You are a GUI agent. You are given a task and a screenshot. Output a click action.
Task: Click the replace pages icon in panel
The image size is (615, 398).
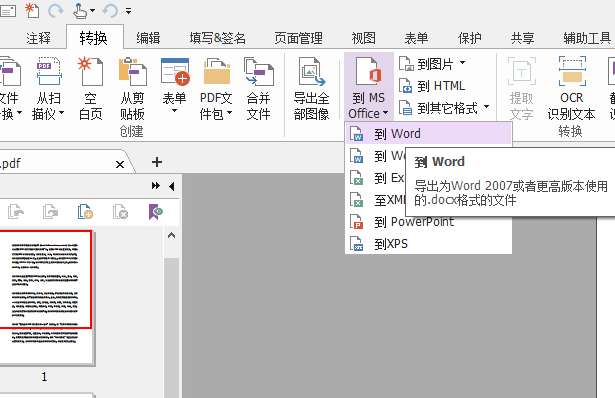click(51, 212)
